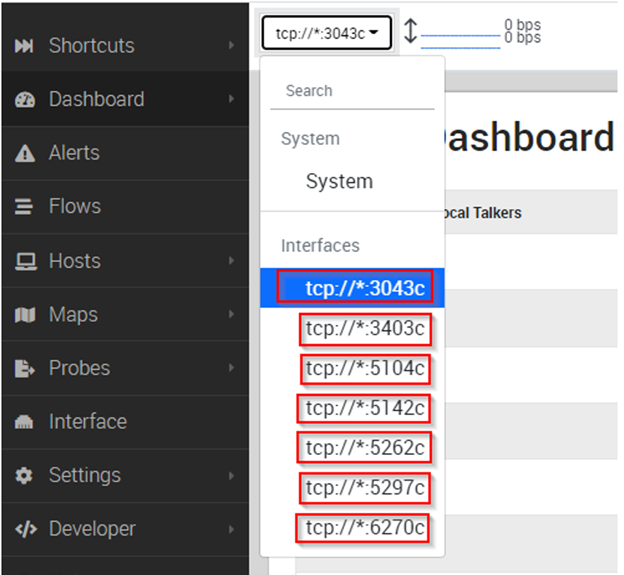Click the Interface ethernet port icon
Viewport: 624px width, 575px height.
tap(24, 422)
